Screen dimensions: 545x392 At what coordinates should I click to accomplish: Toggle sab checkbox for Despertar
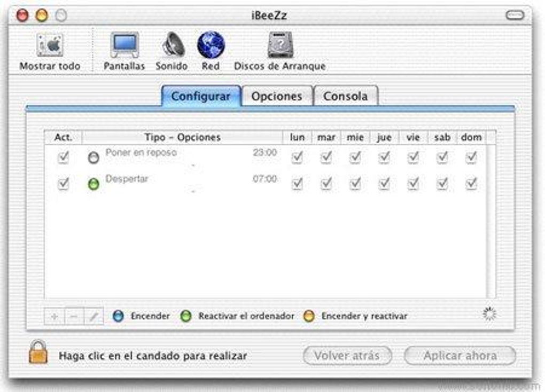[442, 183]
